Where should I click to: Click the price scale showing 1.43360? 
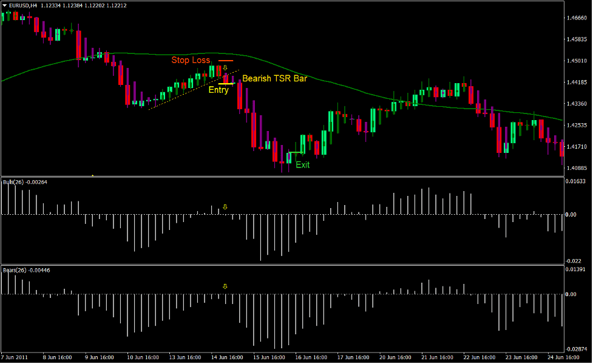577,103
